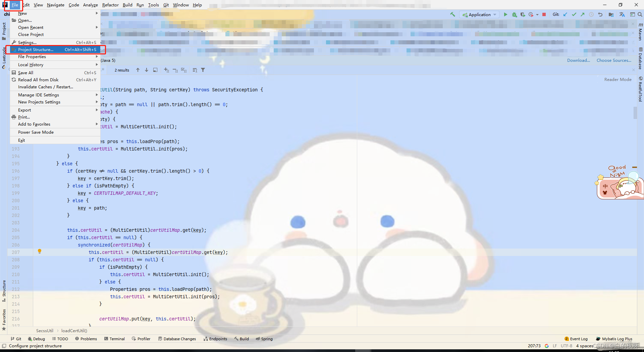Image resolution: width=644 pixels, height=352 pixels.
Task: Click Git Push green arrow
Action: click(x=582, y=14)
